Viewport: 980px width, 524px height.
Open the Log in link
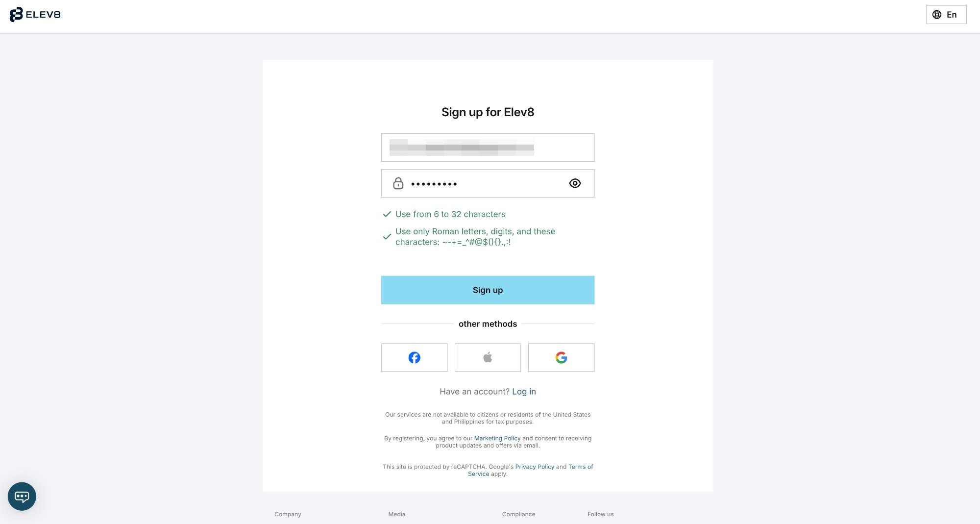[524, 391]
